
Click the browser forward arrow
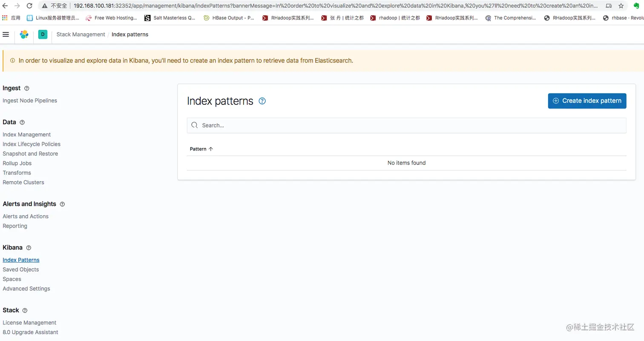coord(17,6)
